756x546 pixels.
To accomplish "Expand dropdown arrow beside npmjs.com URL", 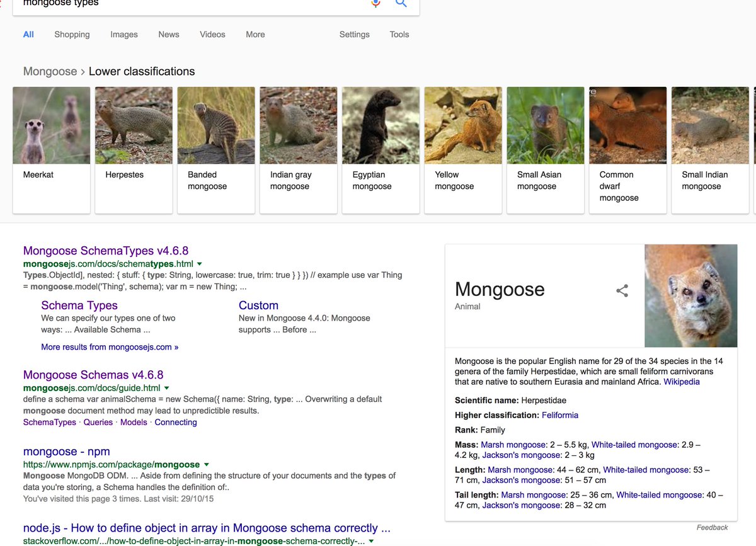I will [x=206, y=464].
